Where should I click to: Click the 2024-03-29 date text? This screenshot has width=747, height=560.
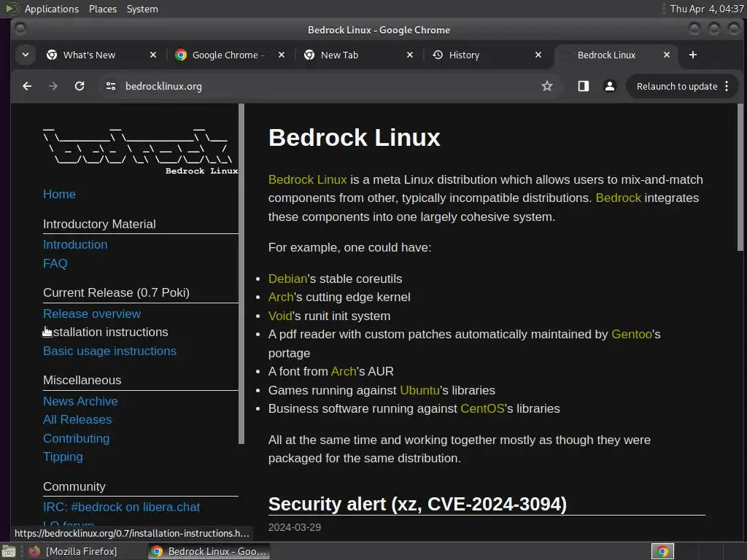click(x=295, y=527)
